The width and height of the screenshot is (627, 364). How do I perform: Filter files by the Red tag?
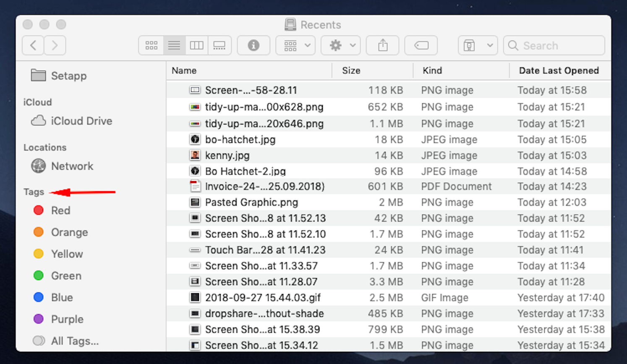click(x=60, y=210)
